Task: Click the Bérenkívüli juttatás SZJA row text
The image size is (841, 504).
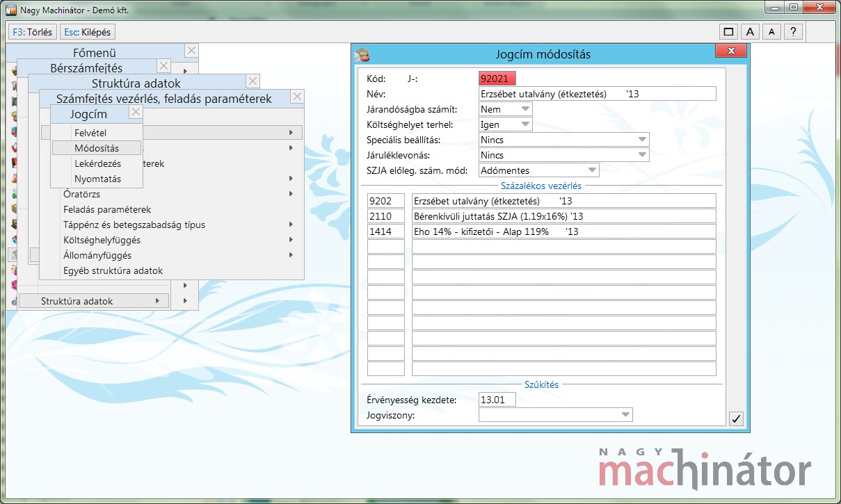Action: pyautogui.click(x=564, y=216)
